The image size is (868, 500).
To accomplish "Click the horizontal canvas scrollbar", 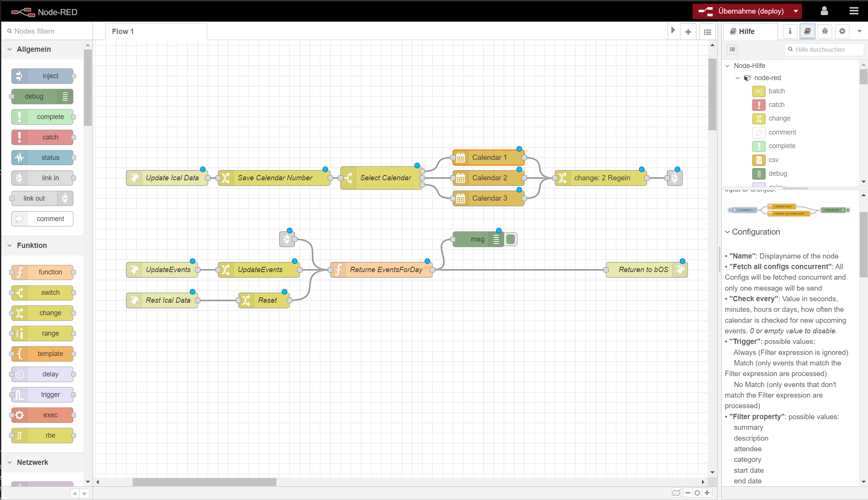I will (204, 482).
